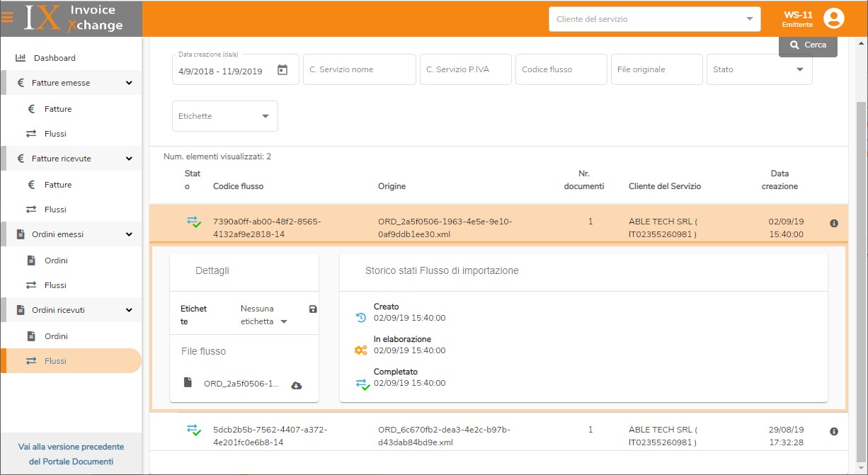Open the Cliente del servizio selector
The width and height of the screenshot is (868, 475).
pyautogui.click(x=654, y=19)
